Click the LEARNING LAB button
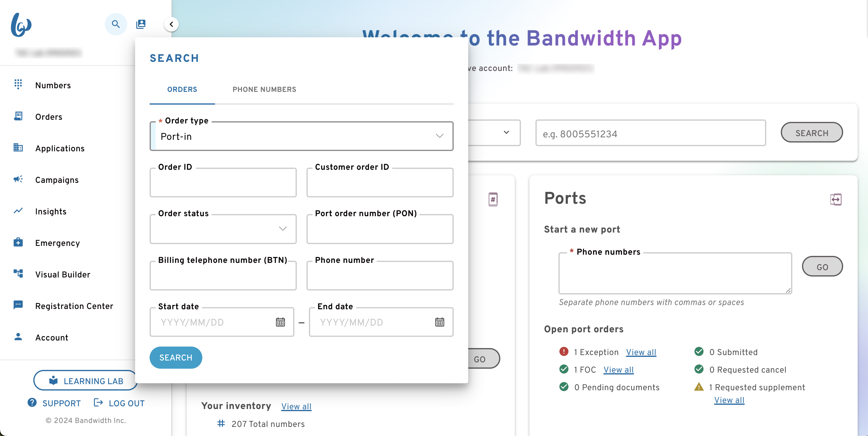This screenshot has width=868, height=436. click(x=86, y=381)
